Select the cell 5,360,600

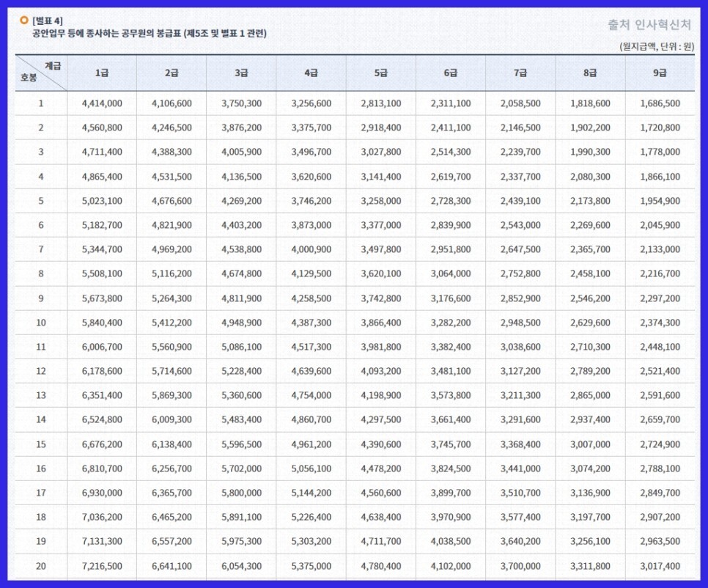[x=241, y=396]
